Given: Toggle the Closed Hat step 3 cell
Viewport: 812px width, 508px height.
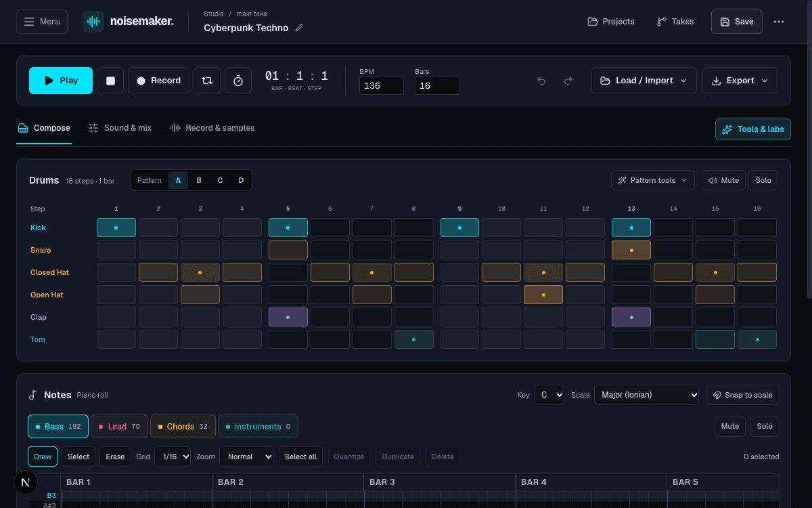Looking at the screenshot, I should point(200,272).
